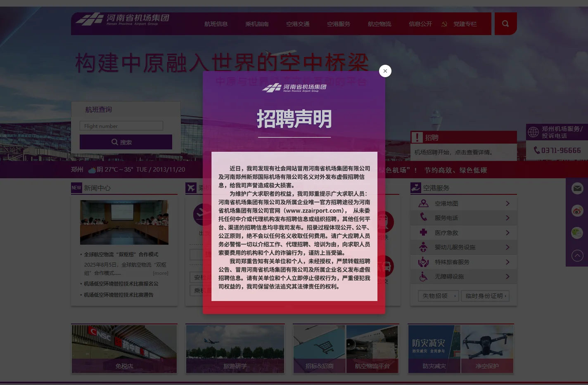Viewport: 588px width, 385px height.
Task: Open the mail icon in right sidebar
Action: (577, 188)
